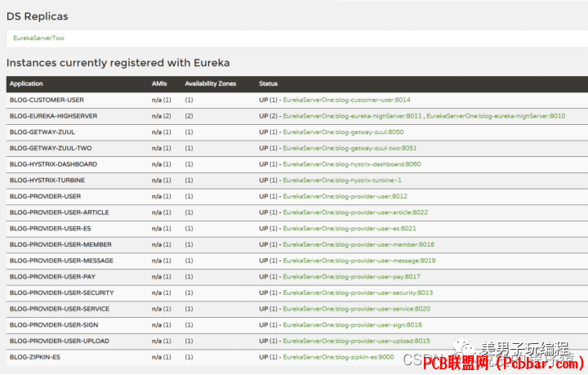Select the BLOG-PROVIDER-USER application name
The height and width of the screenshot is (375, 588).
[45, 197]
